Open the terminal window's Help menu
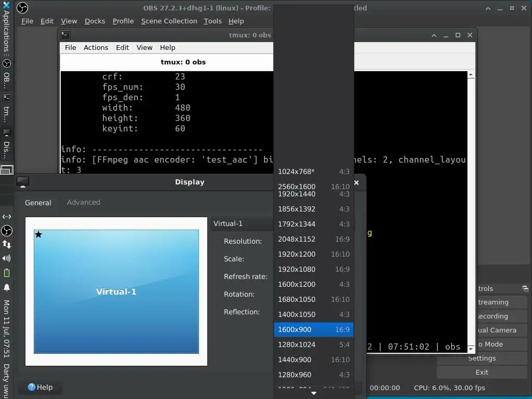This screenshot has height=399, width=532. pyautogui.click(x=168, y=47)
